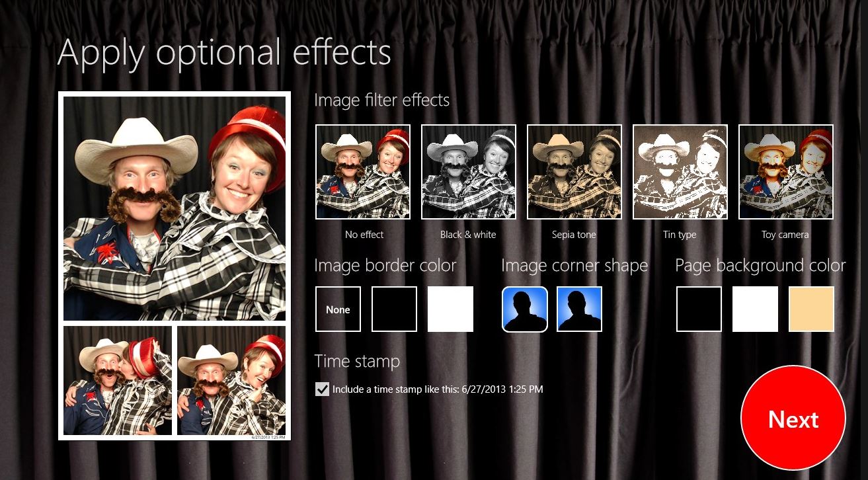Choose the Sepia tone filter thumbnail

point(574,172)
